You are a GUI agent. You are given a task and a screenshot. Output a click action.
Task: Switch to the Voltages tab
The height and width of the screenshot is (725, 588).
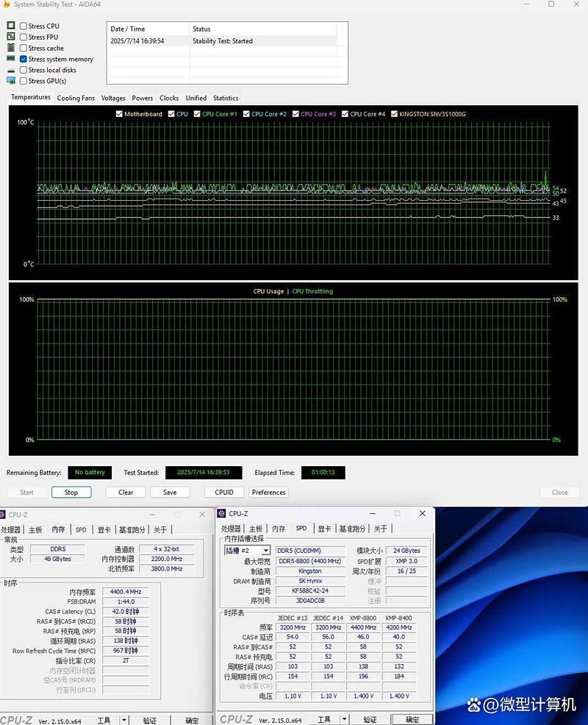coord(113,98)
